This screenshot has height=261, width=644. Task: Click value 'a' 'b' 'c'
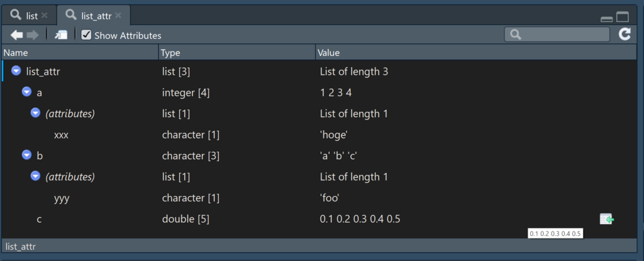[x=340, y=156]
